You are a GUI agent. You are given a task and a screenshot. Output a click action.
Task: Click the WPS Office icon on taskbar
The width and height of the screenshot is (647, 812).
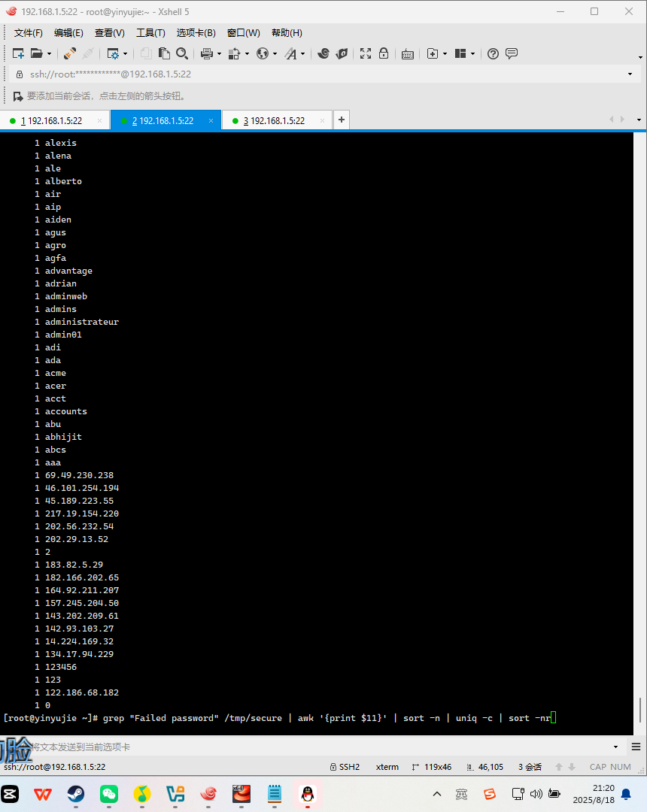click(x=43, y=793)
